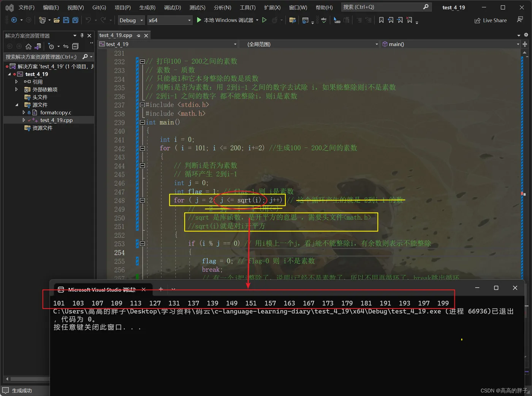Collapse the #include region at line 237
The width and height of the screenshot is (532, 396).
pyautogui.click(x=142, y=105)
